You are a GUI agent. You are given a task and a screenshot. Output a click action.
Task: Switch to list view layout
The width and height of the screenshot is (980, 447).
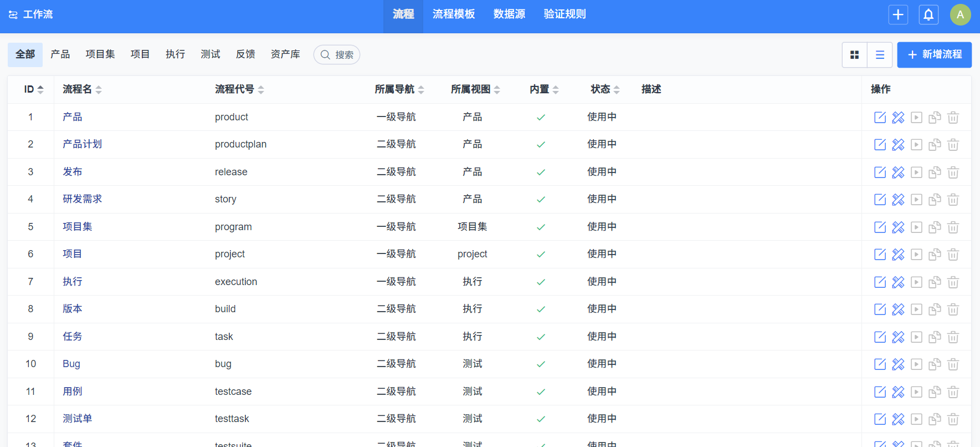[880, 55]
